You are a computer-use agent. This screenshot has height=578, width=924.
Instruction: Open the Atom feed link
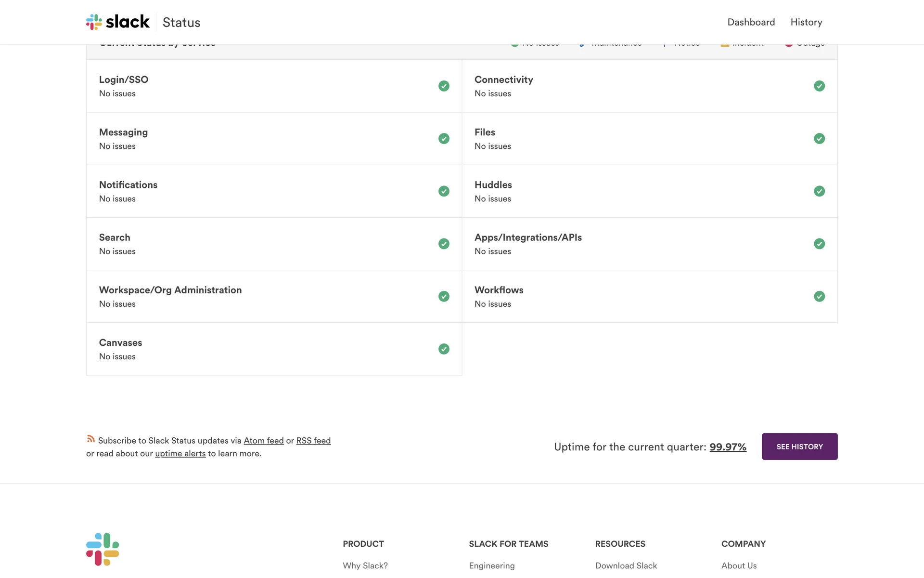(x=263, y=441)
